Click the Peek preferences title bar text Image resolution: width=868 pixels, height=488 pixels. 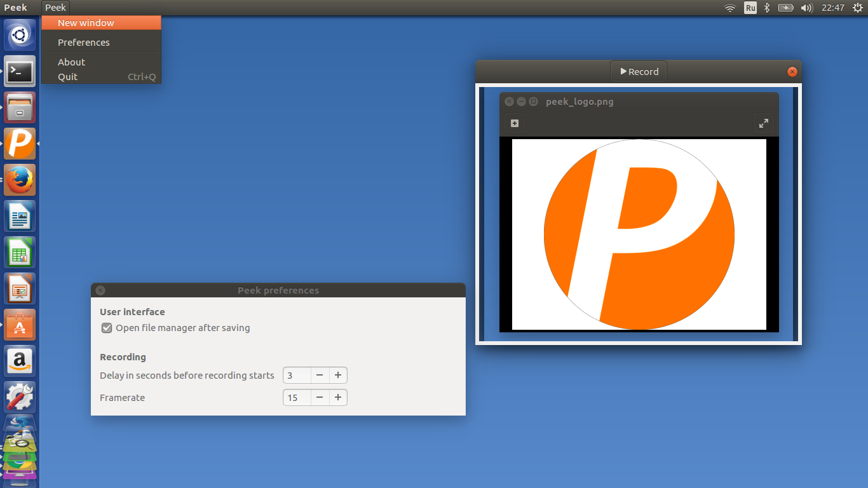pyautogui.click(x=278, y=290)
